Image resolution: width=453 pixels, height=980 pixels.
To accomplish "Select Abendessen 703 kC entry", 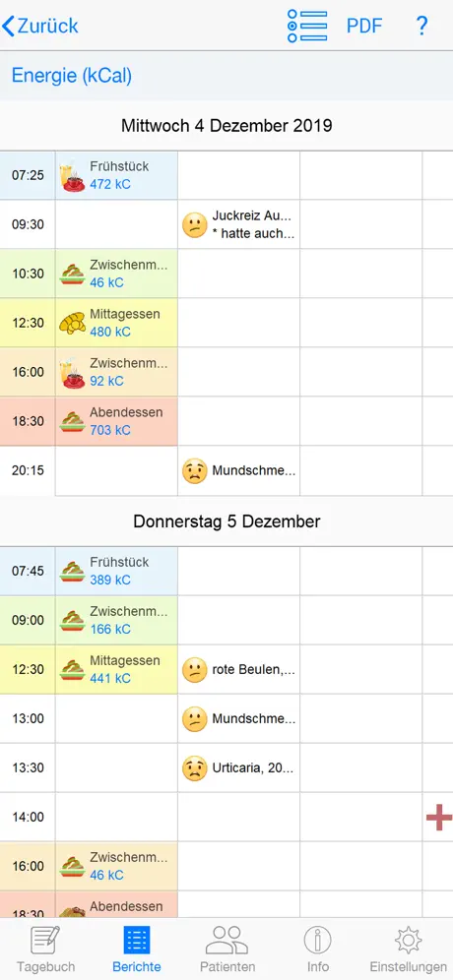I will pyautogui.click(x=116, y=421).
